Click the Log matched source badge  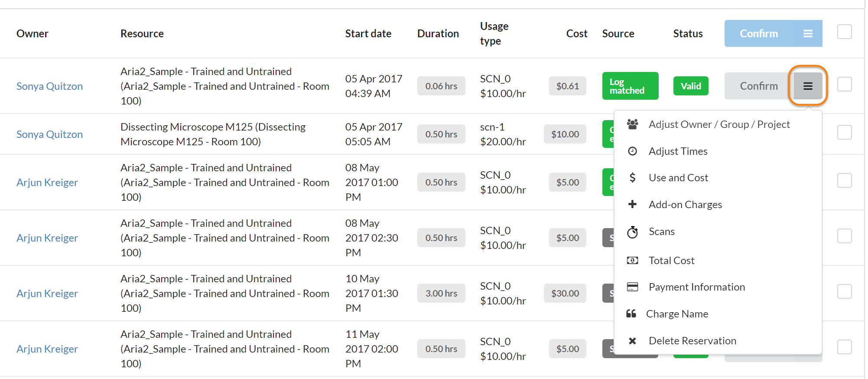[x=630, y=86]
